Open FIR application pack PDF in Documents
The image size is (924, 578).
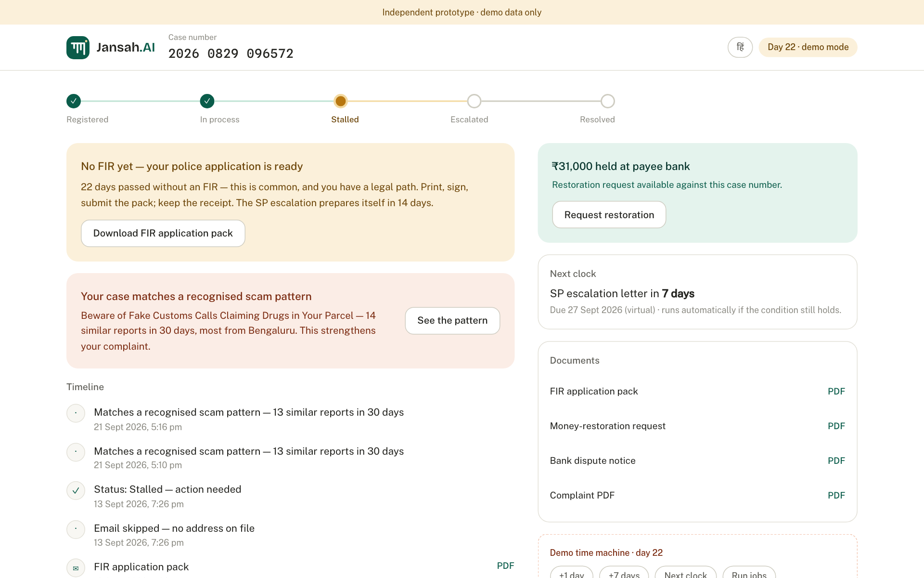[836, 392]
